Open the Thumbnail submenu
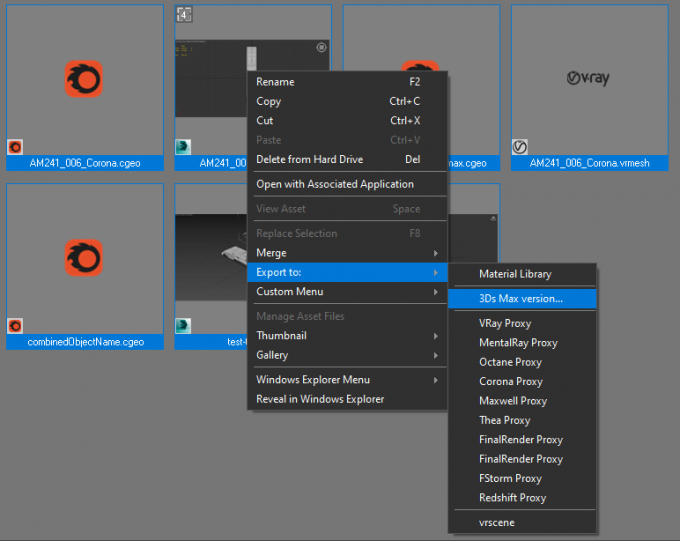The height and width of the screenshot is (541, 680). [x=347, y=336]
